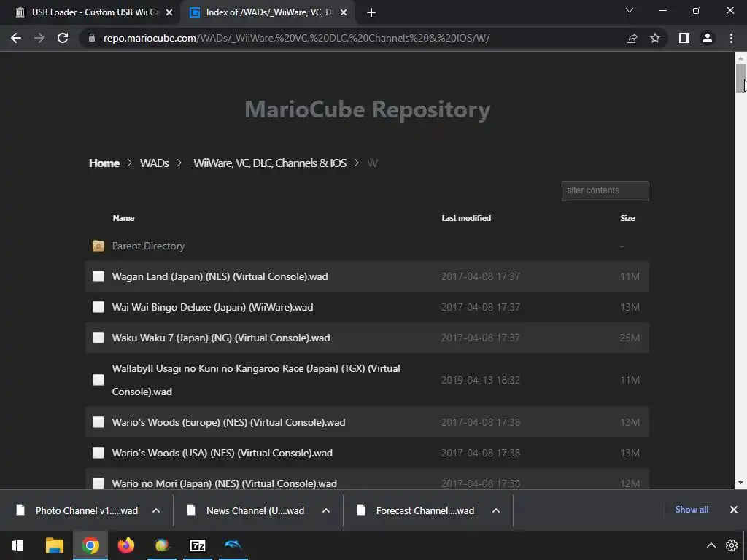
Task: Tick the checkbox for Wallaby!! Usagi no Kuni
Action: (x=98, y=379)
